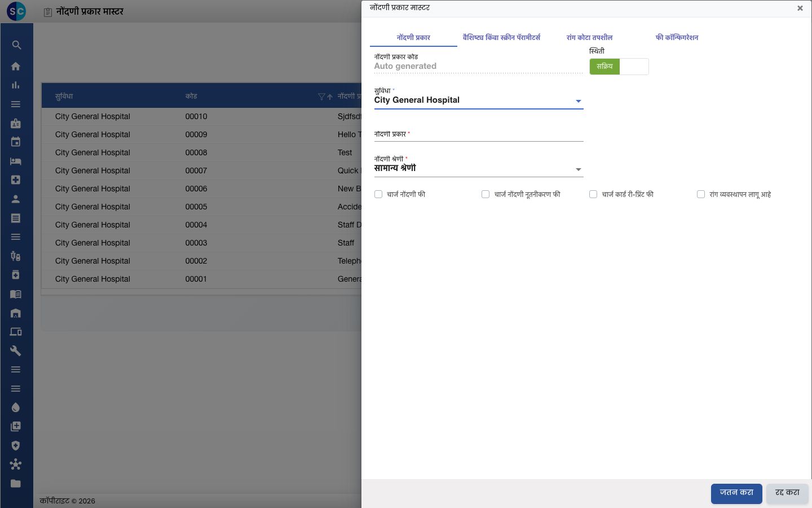The height and width of the screenshot is (508, 812).
Task: Open the open book icon in sidebar
Action: [16, 294]
